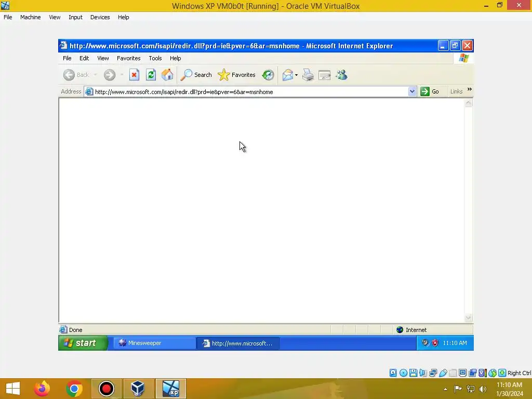
Task: Print the page with printer icon
Action: pyautogui.click(x=308, y=75)
